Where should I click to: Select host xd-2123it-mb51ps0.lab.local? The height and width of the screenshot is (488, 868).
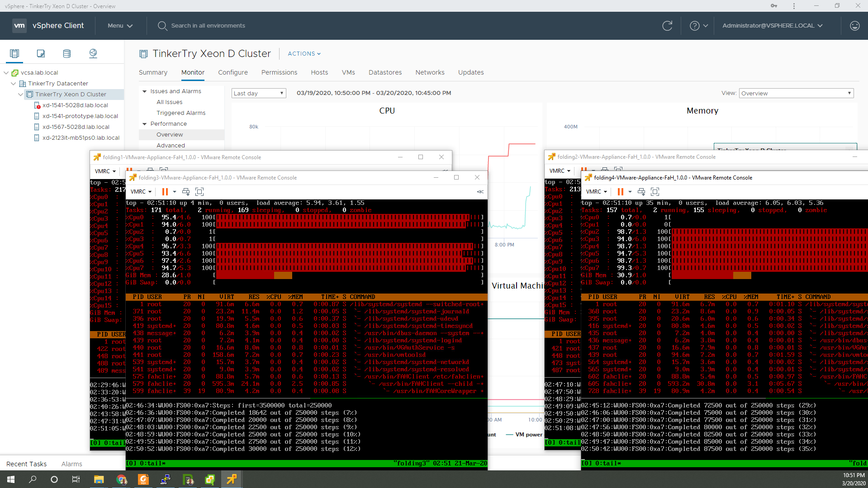point(81,138)
